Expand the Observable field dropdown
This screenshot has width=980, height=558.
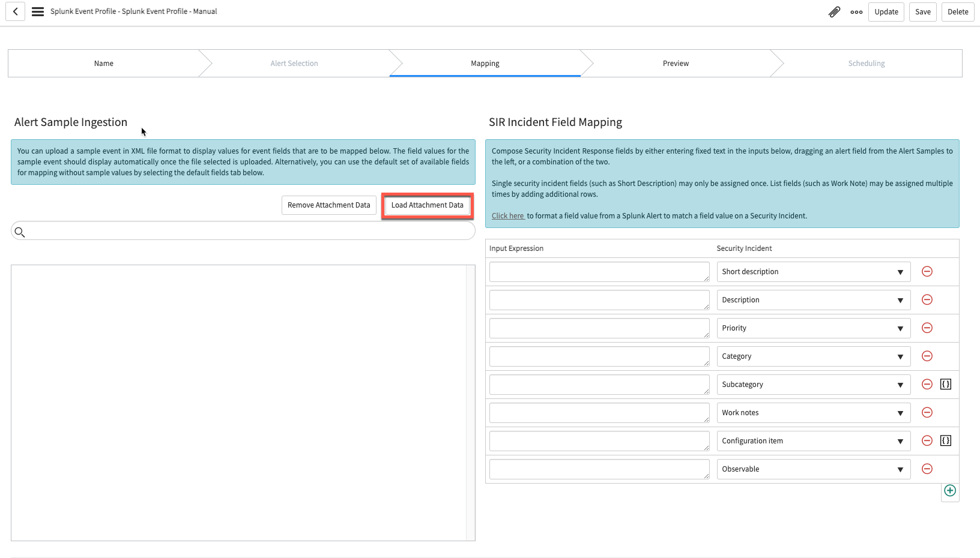(814, 469)
